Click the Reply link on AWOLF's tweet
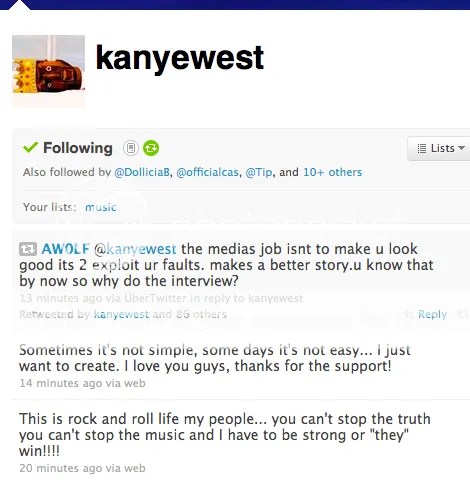The height and width of the screenshot is (481, 470). 432,314
